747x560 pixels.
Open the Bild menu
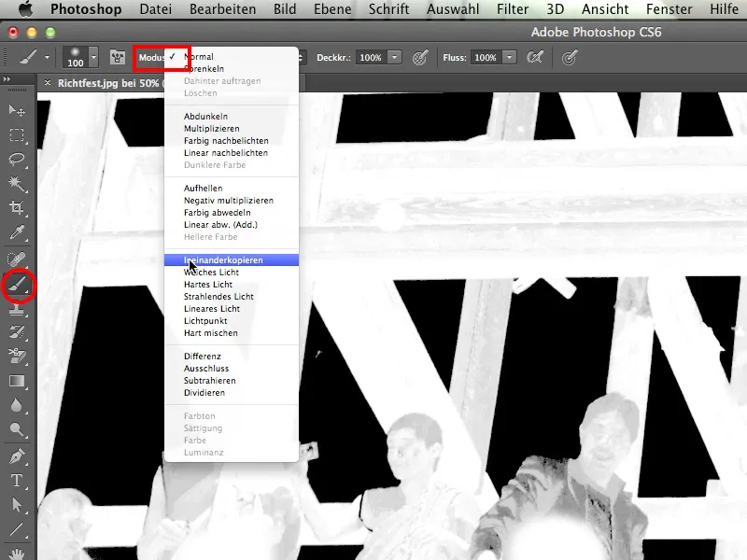pos(285,9)
